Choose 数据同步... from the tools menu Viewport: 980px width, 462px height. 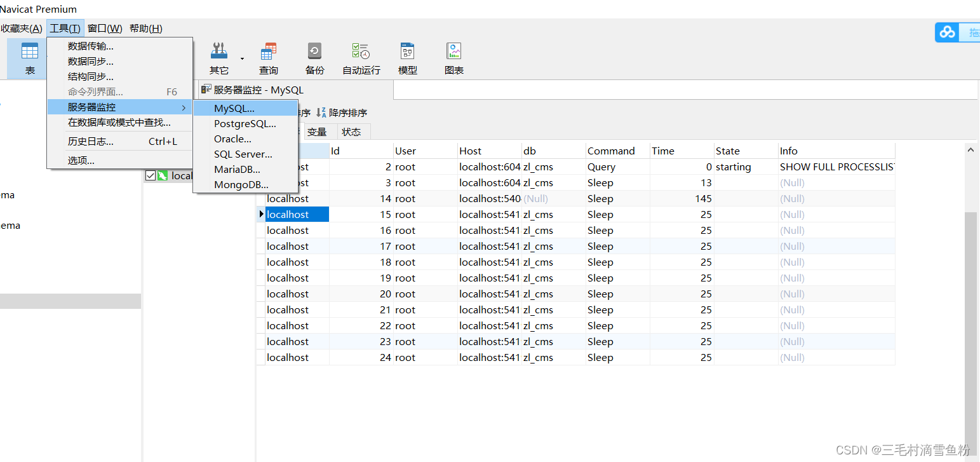tap(120, 61)
